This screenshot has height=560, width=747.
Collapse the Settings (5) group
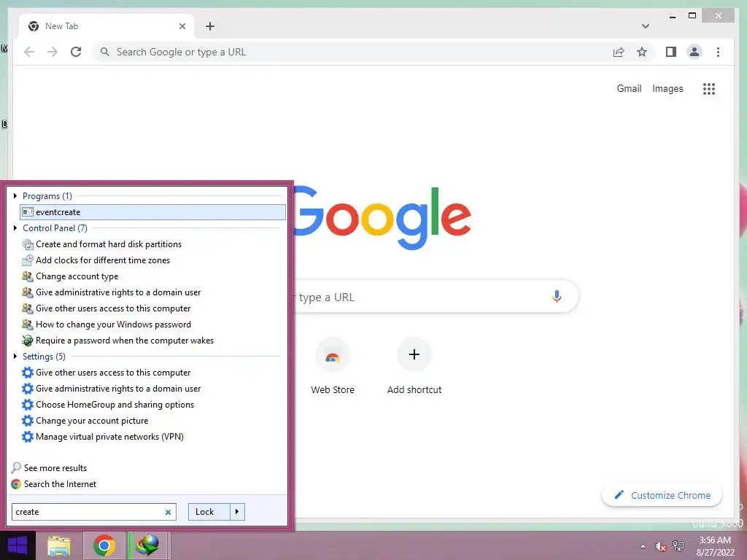[x=15, y=356]
